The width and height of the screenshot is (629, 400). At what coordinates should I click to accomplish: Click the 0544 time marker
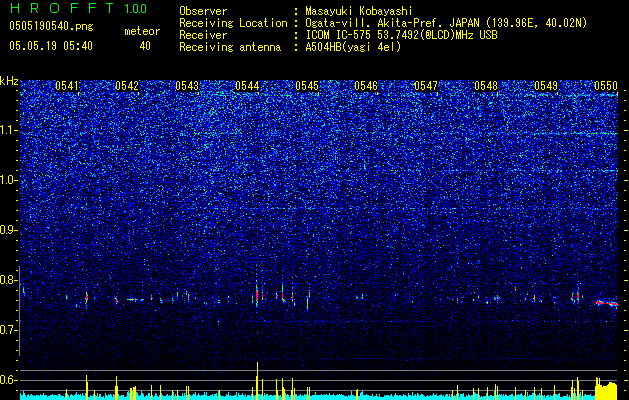click(247, 86)
